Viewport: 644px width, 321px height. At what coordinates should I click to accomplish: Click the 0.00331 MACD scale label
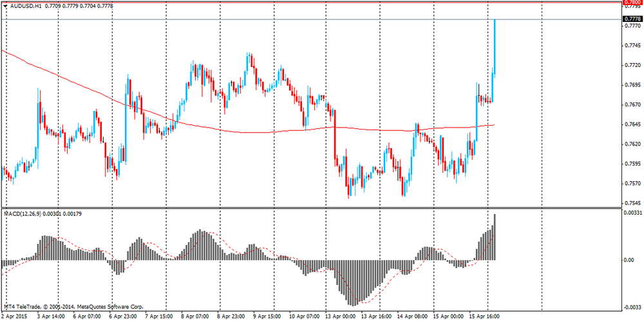(x=633, y=213)
